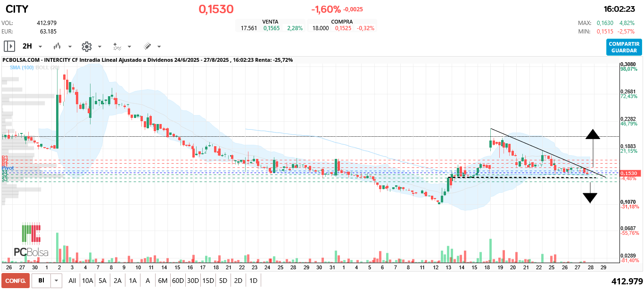Expand the drawing tools dropdown arrow

click(x=159, y=47)
